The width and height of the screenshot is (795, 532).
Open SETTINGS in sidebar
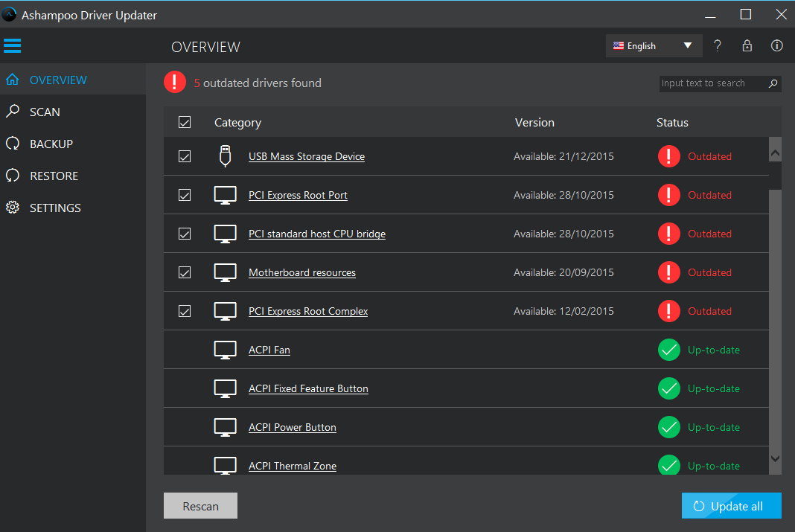click(x=73, y=208)
